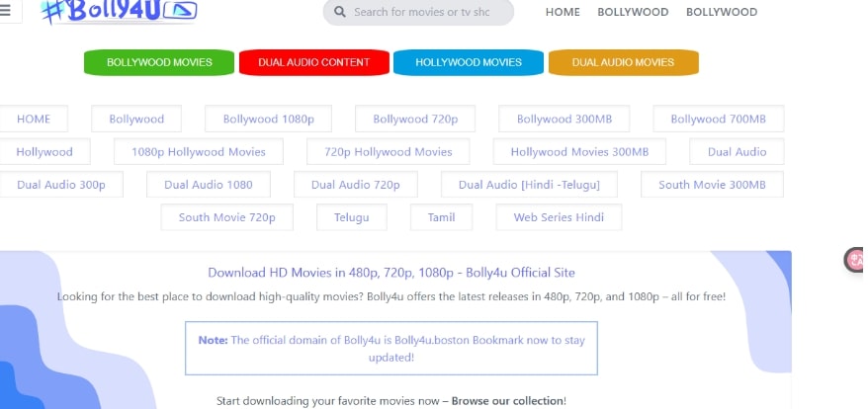Screen dimensions: 868x409
Task: Open Hollywood Movies 300MB category
Action: pos(579,151)
